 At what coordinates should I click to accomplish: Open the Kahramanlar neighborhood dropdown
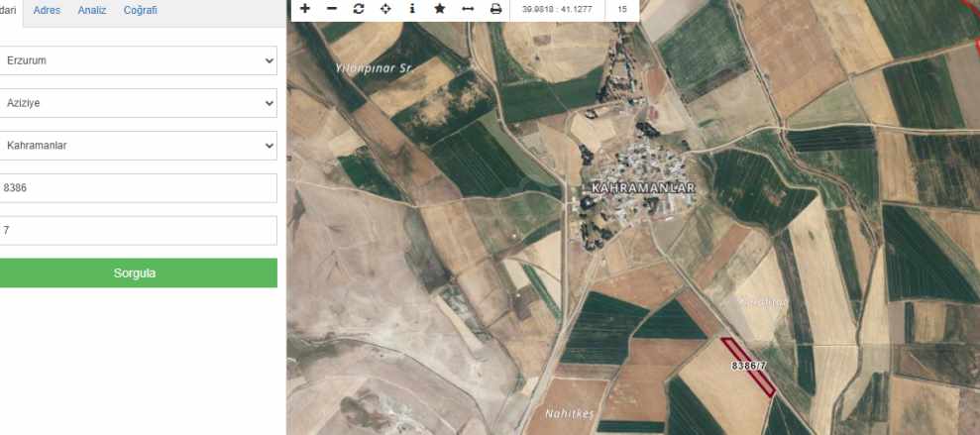pyautogui.click(x=138, y=146)
